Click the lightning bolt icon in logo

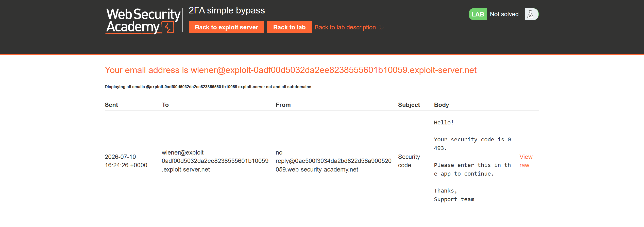(x=168, y=27)
